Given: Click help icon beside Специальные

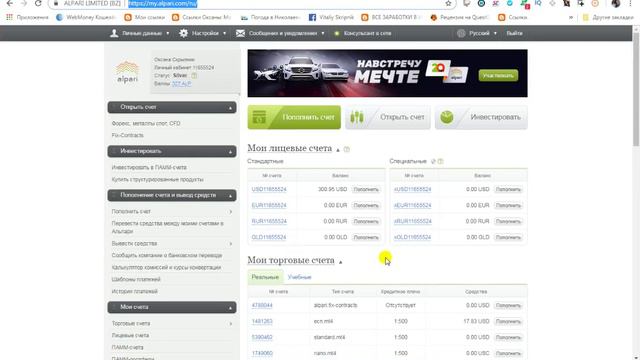Looking at the screenshot, I should 440,161.
